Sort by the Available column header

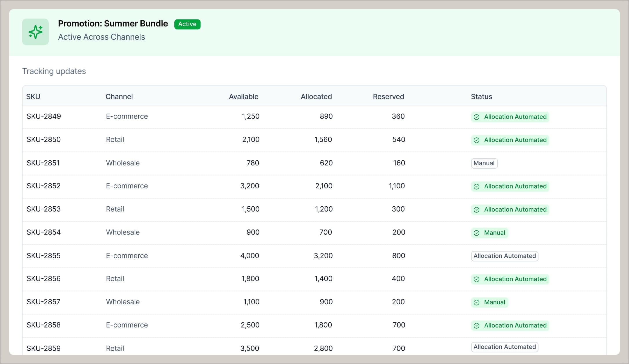[x=243, y=97]
